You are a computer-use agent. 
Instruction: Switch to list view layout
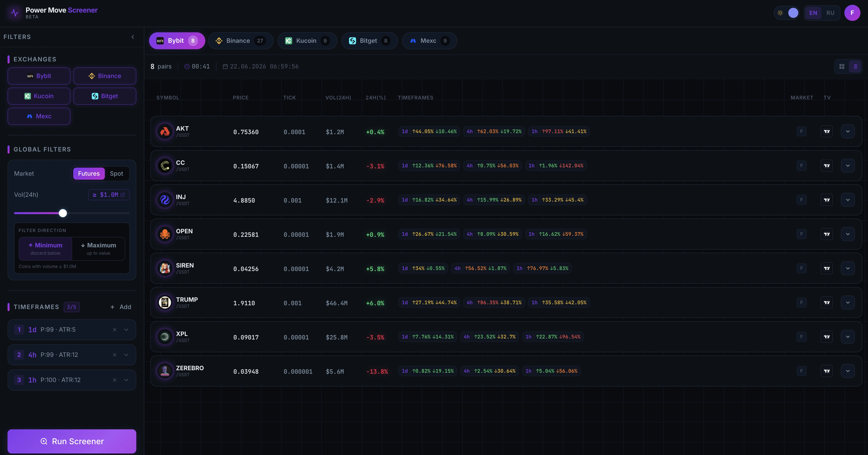855,66
